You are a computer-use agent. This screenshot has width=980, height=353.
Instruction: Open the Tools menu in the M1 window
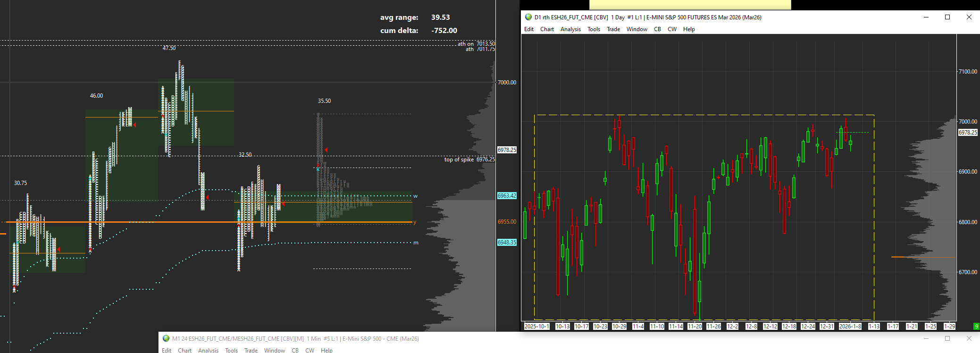click(x=232, y=350)
